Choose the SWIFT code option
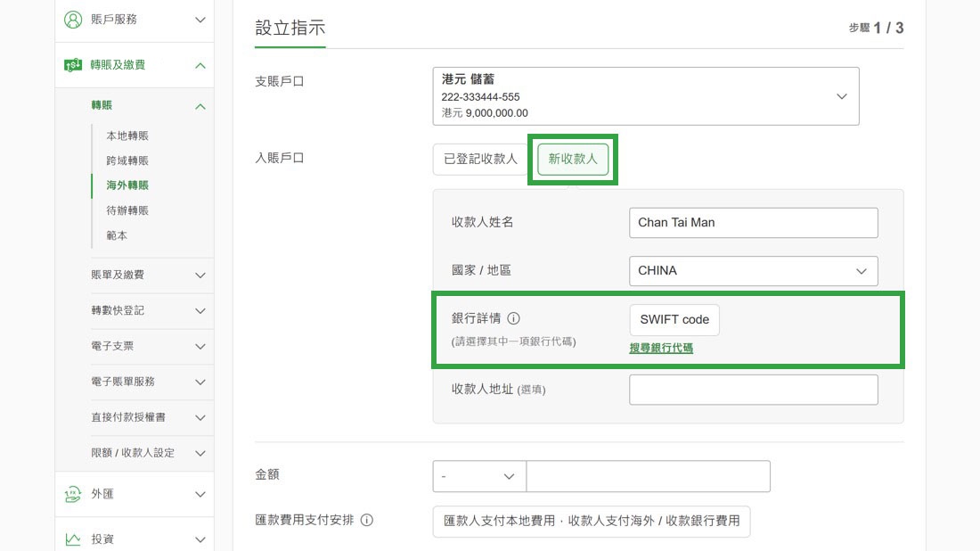Viewport: 980px width, 551px height. 674,319
